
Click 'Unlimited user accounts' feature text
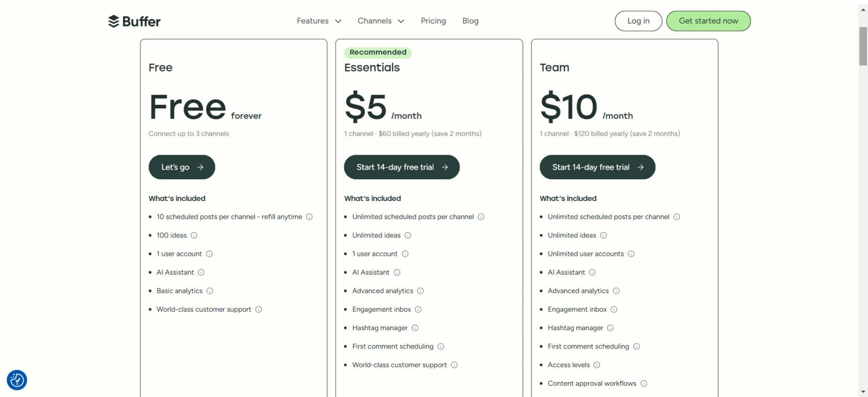pyautogui.click(x=585, y=254)
